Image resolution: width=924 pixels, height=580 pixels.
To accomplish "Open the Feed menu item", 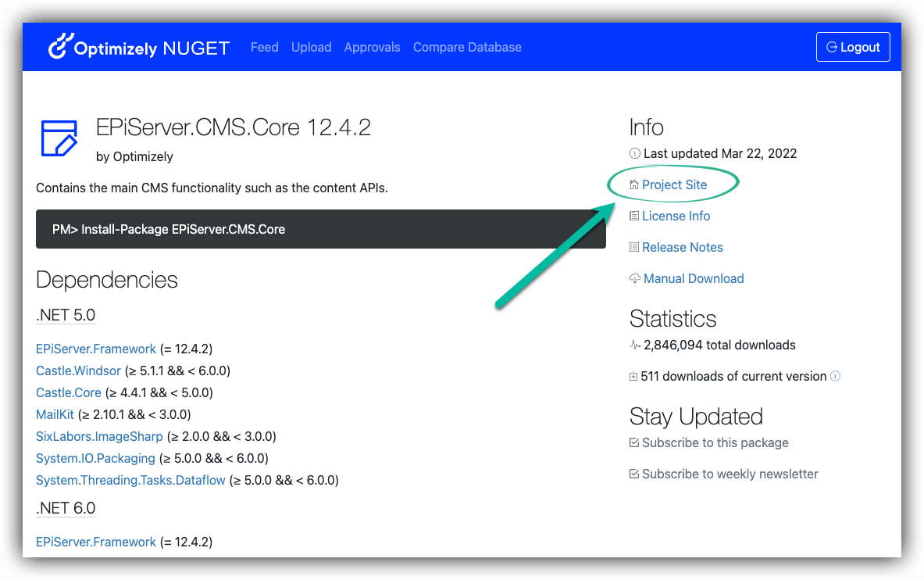I will point(264,47).
